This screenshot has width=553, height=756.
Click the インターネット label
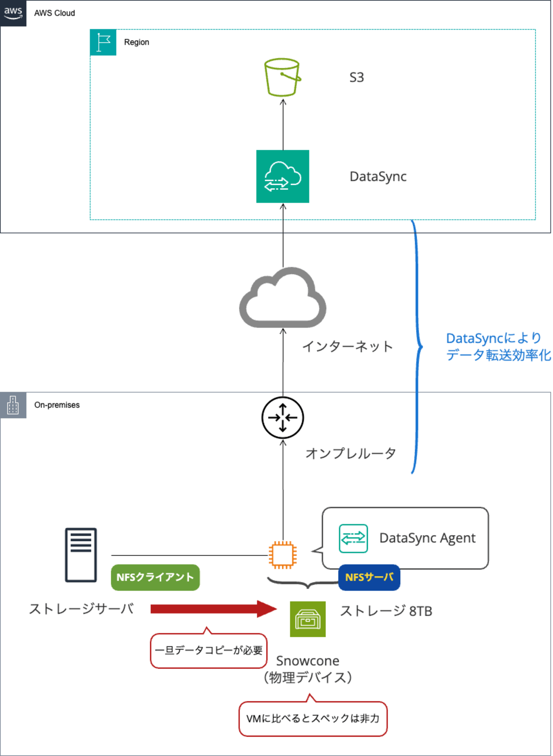click(347, 347)
